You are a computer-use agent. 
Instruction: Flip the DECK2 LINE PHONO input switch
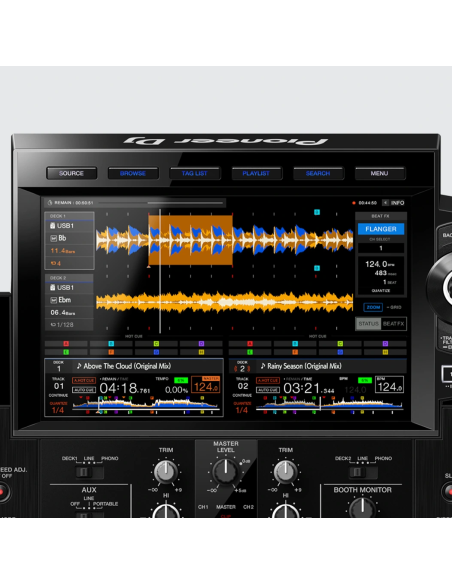[363, 472]
